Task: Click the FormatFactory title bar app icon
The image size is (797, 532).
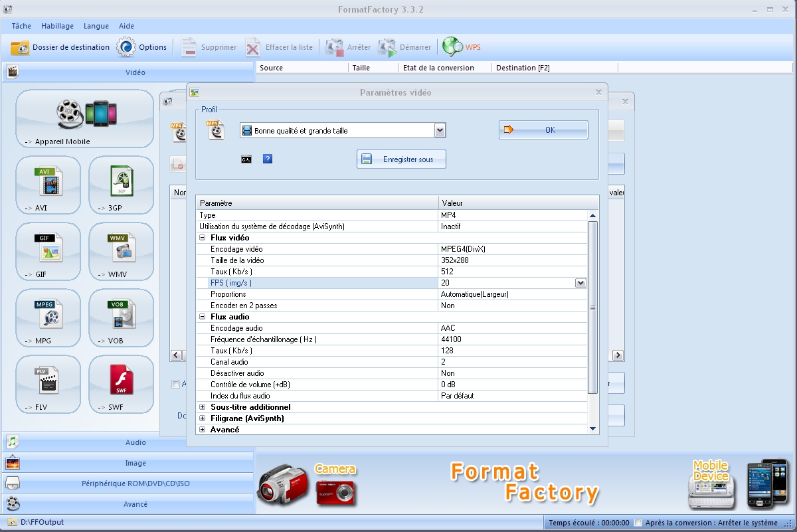Action: click(x=8, y=8)
